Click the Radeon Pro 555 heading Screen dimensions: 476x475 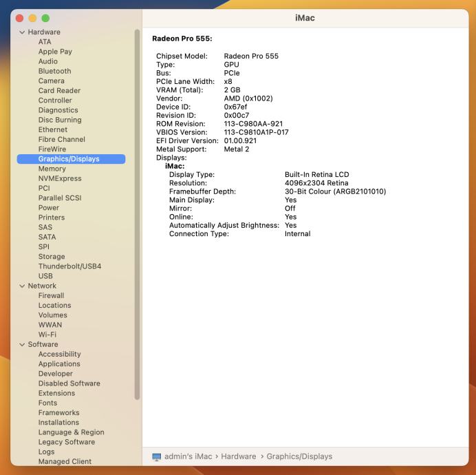182,39
